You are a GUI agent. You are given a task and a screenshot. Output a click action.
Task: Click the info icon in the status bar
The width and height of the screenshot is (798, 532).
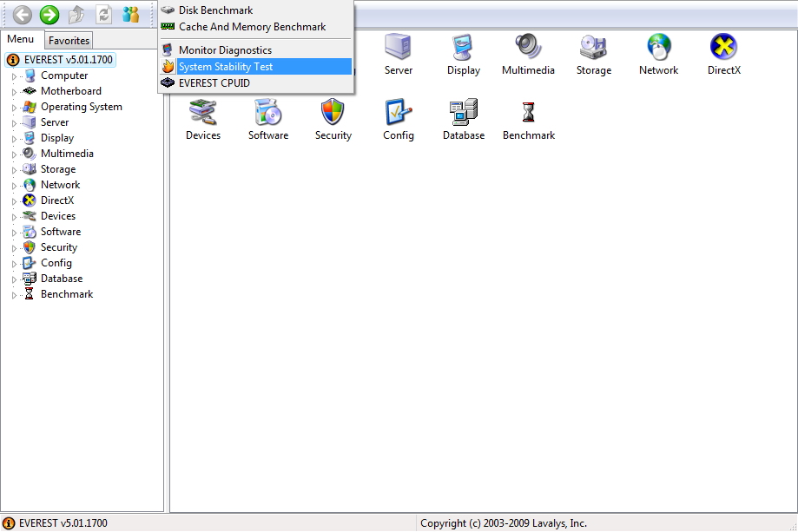pos(9,522)
